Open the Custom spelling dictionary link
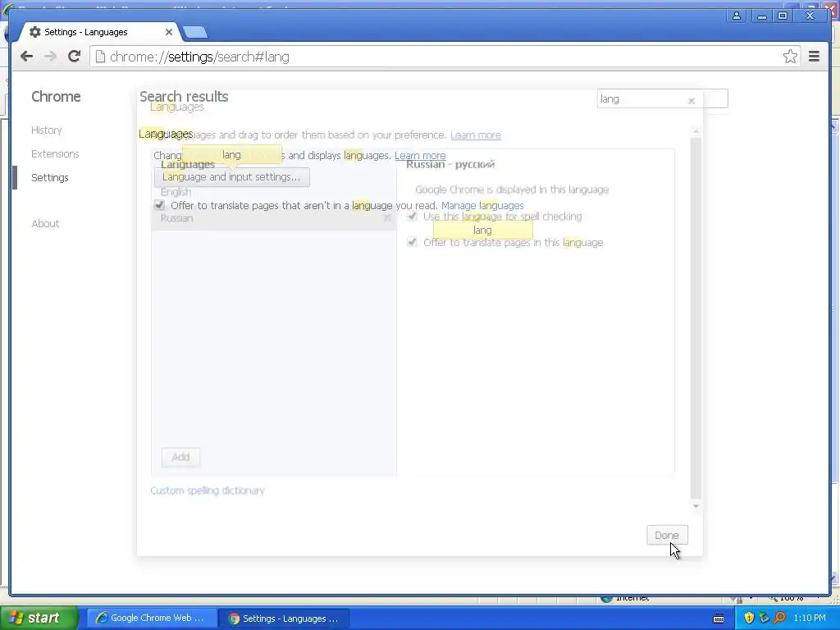This screenshot has width=840, height=630. click(208, 491)
